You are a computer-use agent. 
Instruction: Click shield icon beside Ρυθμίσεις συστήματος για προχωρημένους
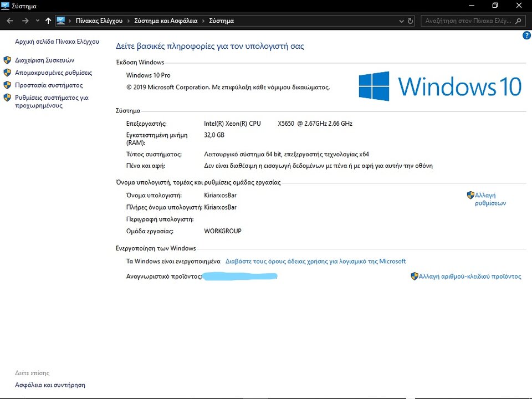click(x=7, y=98)
